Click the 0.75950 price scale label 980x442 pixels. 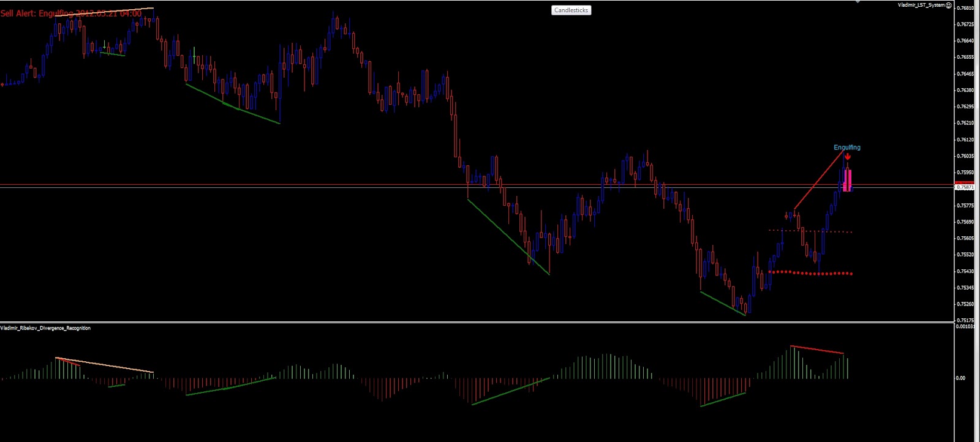point(965,173)
